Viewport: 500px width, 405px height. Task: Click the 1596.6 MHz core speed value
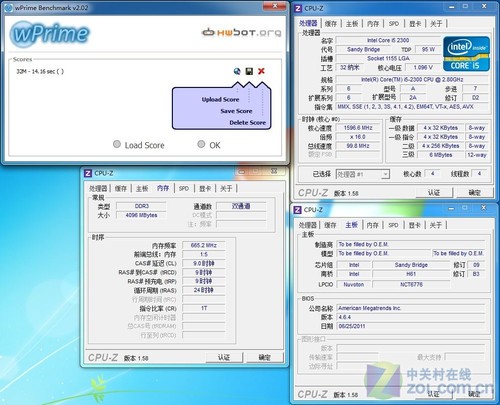point(358,128)
